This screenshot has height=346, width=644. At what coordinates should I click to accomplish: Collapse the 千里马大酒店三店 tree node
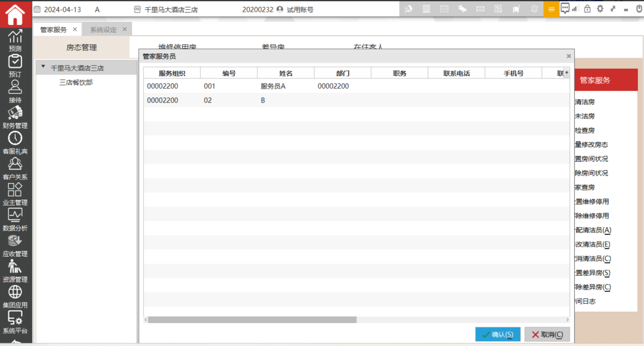click(43, 67)
